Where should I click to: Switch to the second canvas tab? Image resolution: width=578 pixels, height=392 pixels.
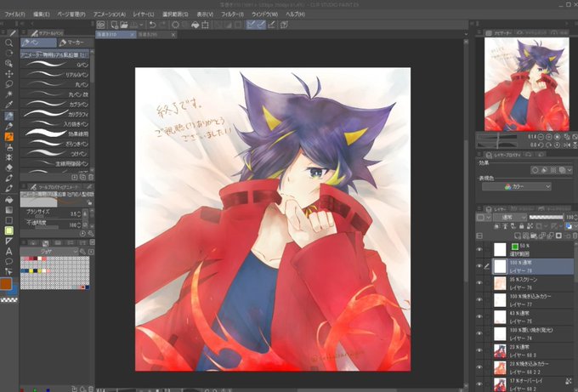(x=157, y=34)
